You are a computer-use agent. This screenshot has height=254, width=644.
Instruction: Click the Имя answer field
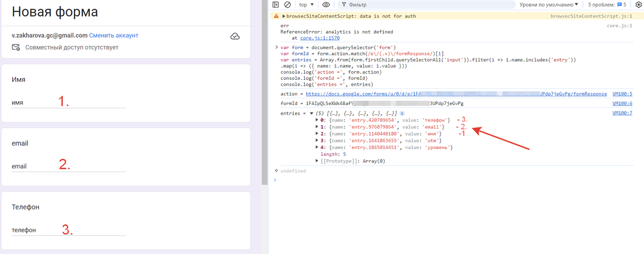[x=69, y=102]
